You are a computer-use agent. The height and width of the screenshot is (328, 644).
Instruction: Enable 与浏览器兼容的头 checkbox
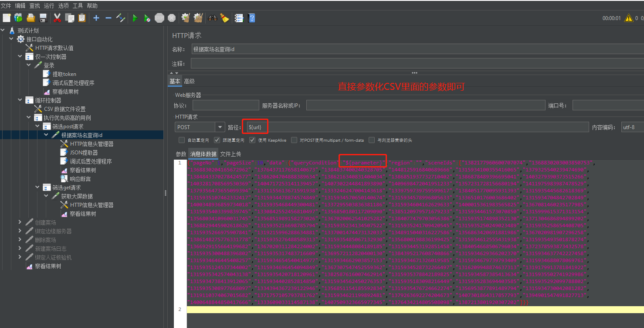pos(372,140)
